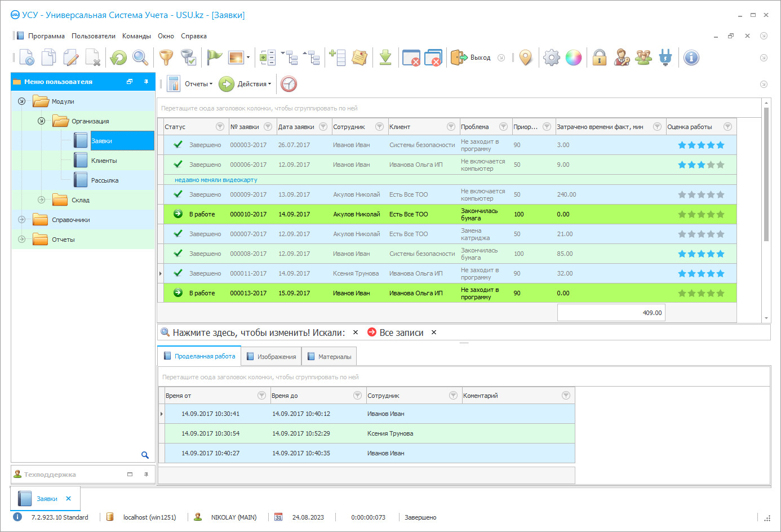Click the add new record icon
Screen dimensions: 781x532
pos(26,57)
